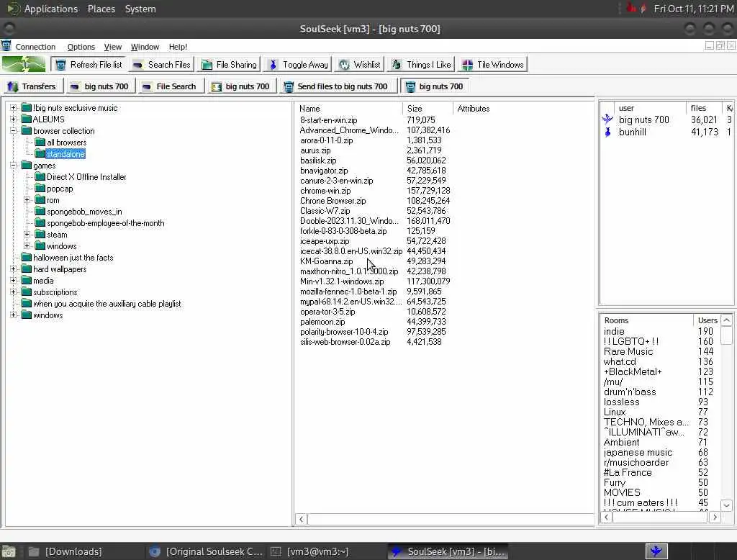Toggle Away status

pyautogui.click(x=297, y=64)
